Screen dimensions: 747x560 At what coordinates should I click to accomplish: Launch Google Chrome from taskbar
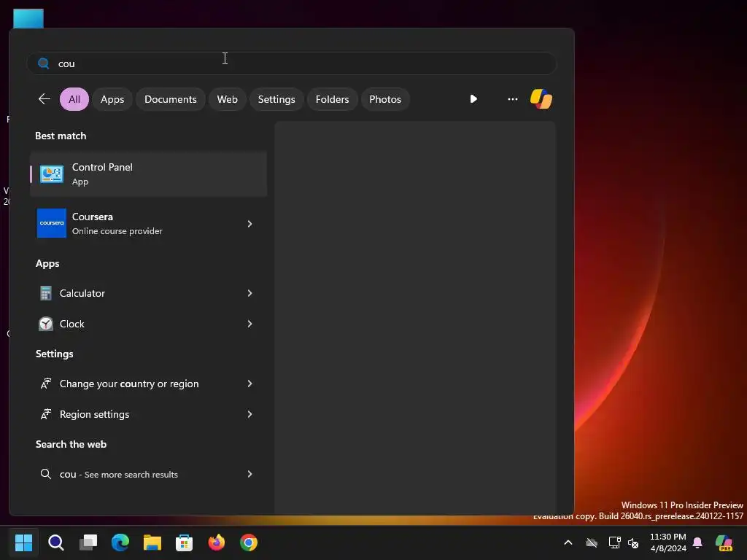point(249,542)
